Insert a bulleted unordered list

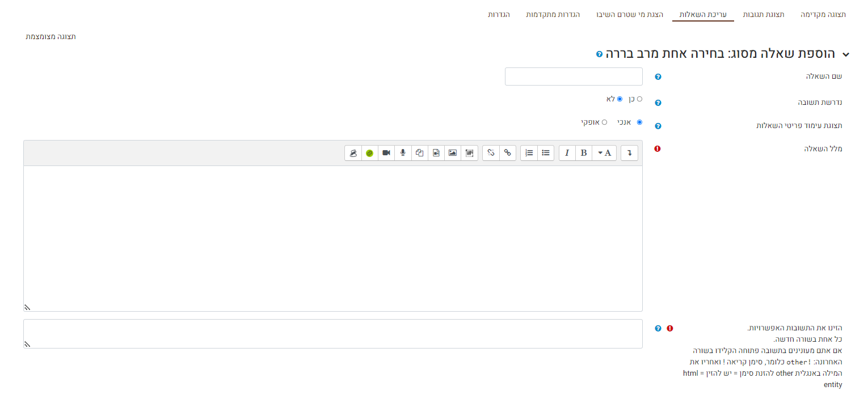pyautogui.click(x=546, y=153)
